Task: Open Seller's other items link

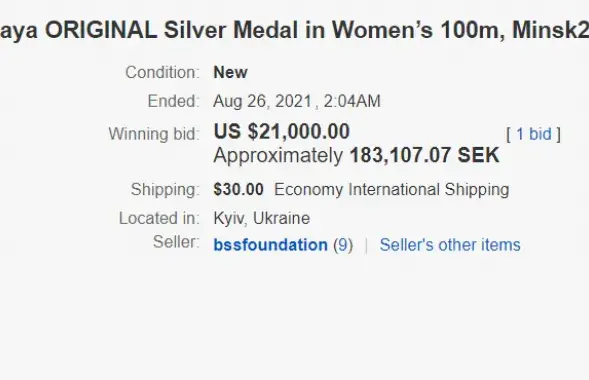Action: 450,245
